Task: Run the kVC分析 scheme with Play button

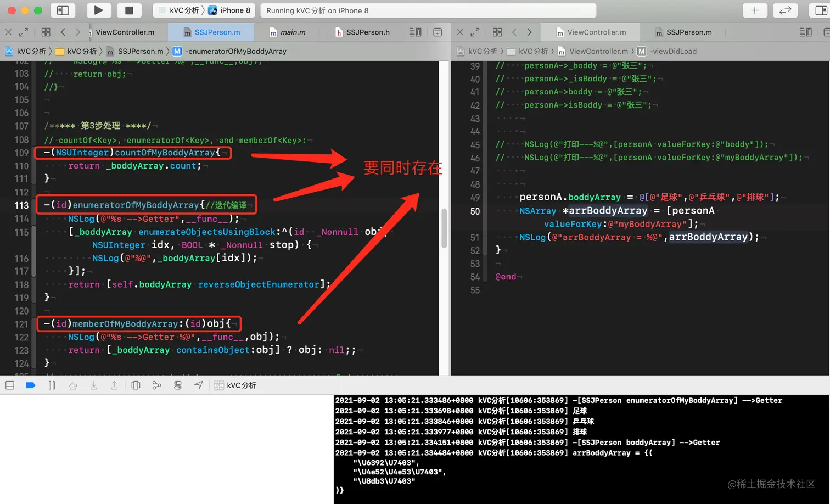Action: [x=98, y=10]
